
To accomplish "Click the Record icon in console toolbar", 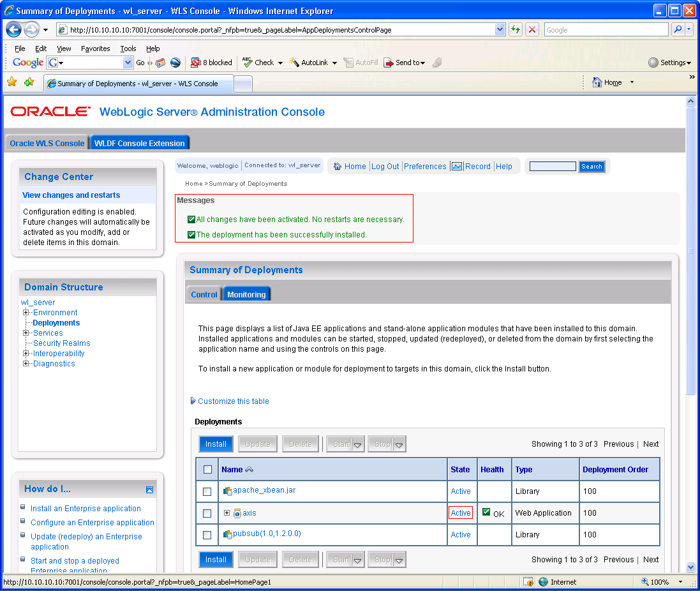I will click(457, 167).
